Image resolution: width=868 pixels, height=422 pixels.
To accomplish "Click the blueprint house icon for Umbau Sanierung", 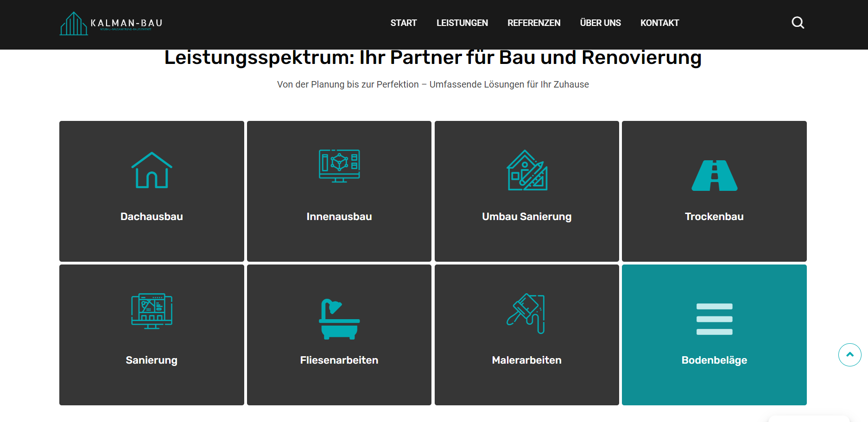I will tap(527, 170).
